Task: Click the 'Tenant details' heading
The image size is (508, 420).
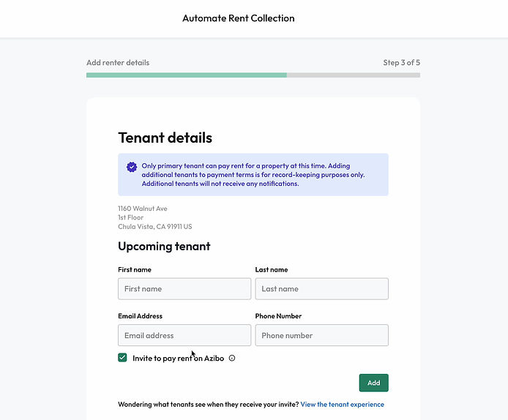Action: pos(165,138)
